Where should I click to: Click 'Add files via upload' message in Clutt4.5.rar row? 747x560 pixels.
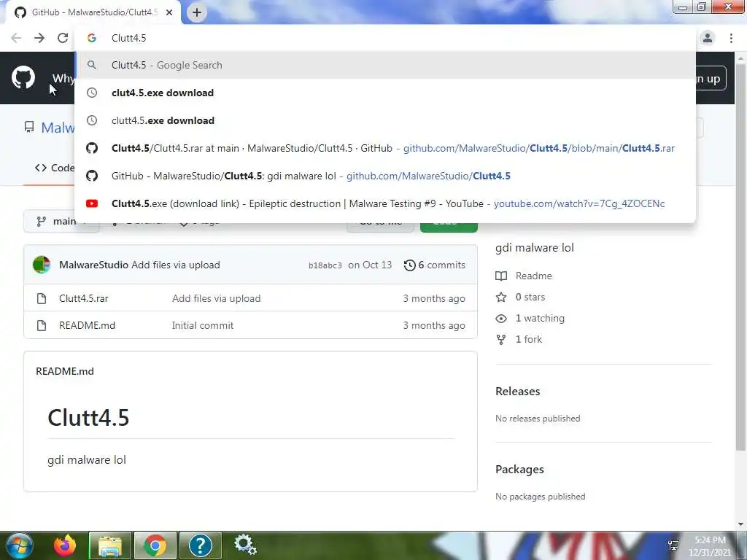(216, 298)
